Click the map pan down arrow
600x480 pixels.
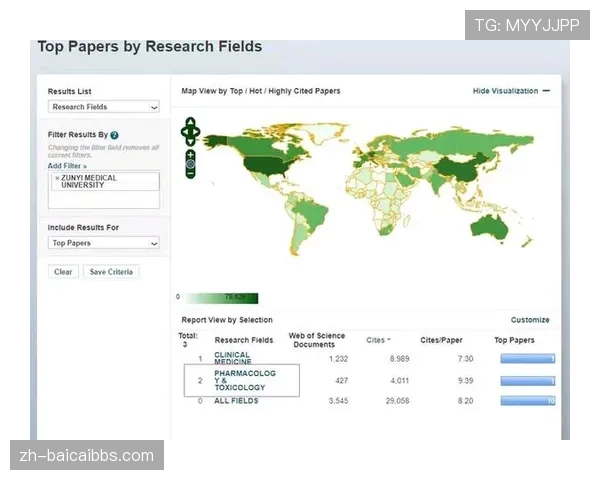(190, 139)
